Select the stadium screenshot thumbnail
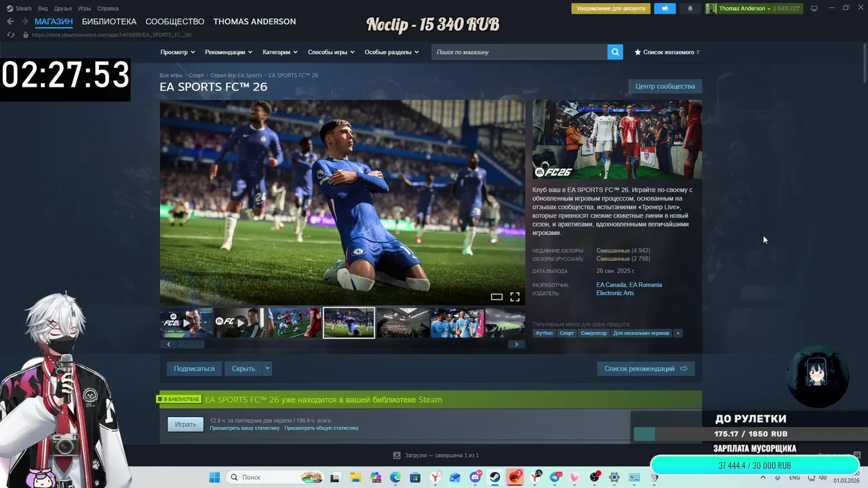 pos(403,323)
